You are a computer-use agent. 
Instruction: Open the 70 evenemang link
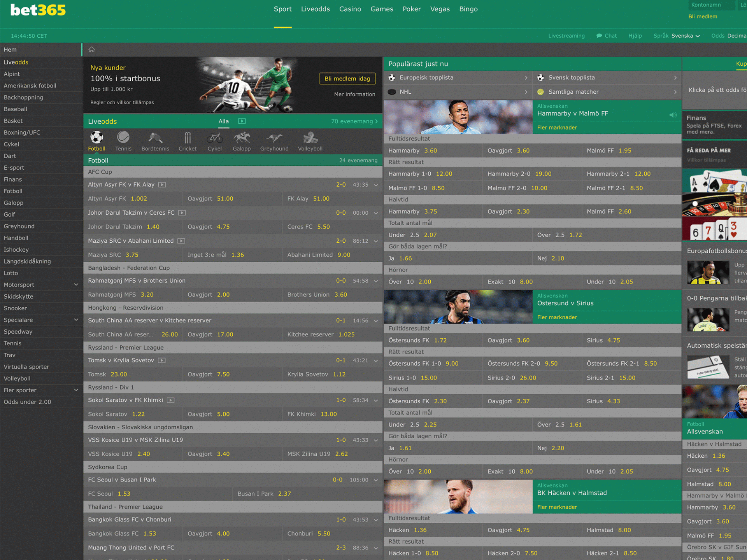[x=354, y=121]
